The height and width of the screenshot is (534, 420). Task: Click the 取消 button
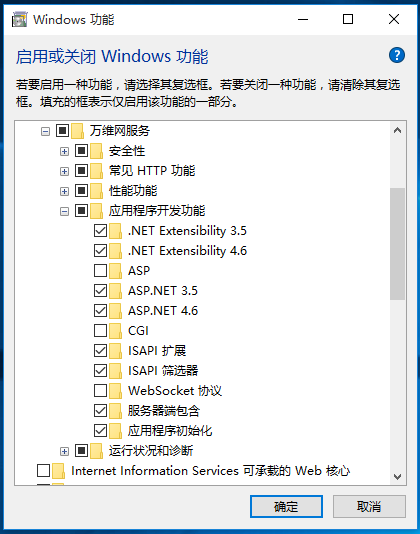pos(369,507)
